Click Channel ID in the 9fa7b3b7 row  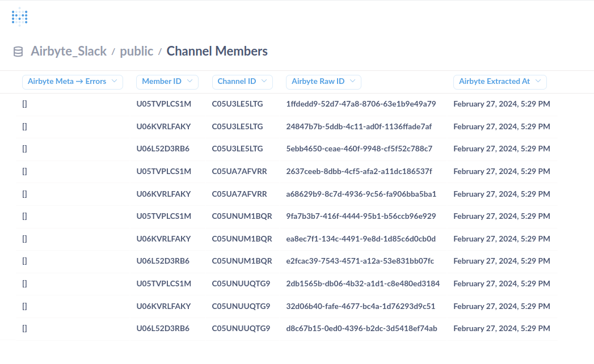[242, 216]
